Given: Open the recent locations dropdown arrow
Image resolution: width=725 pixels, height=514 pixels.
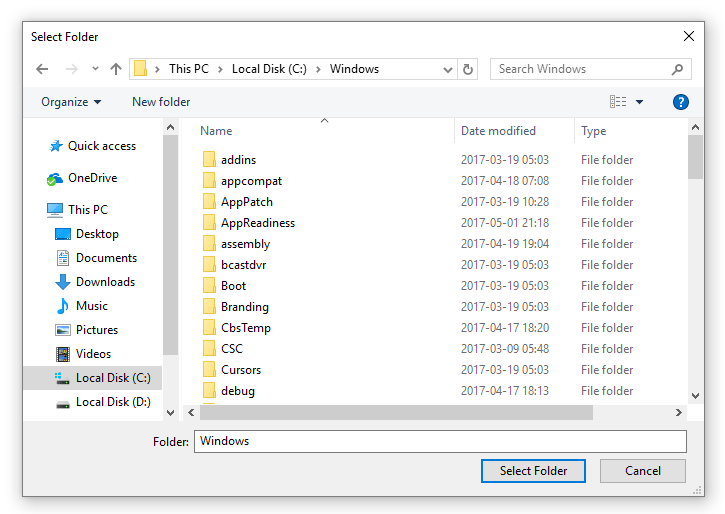Looking at the screenshot, I should (95, 69).
